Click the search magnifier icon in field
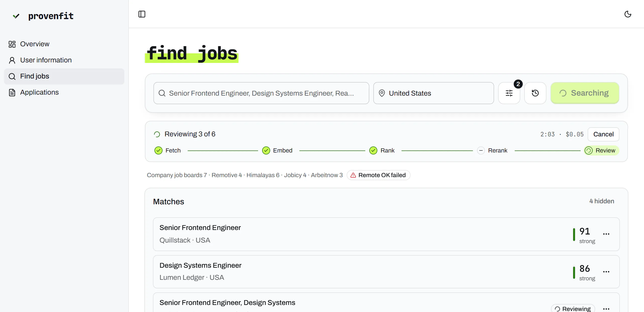Image resolution: width=644 pixels, height=312 pixels. (162, 93)
